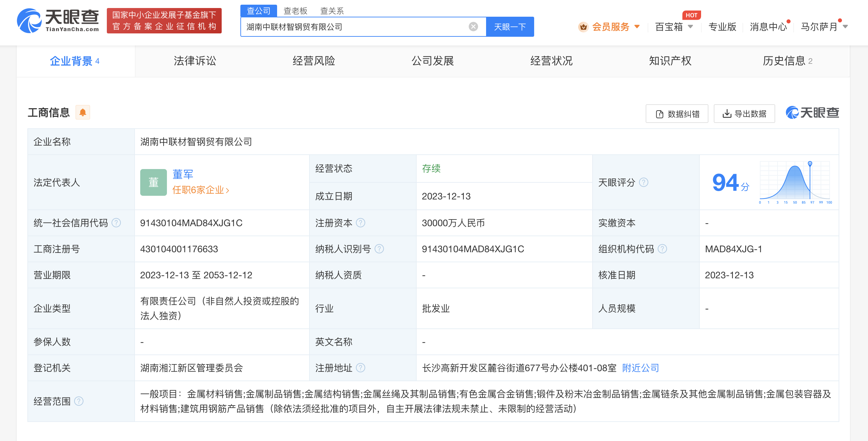Clear the search box with X icon
Screen dimensions: 868x441
click(473, 27)
